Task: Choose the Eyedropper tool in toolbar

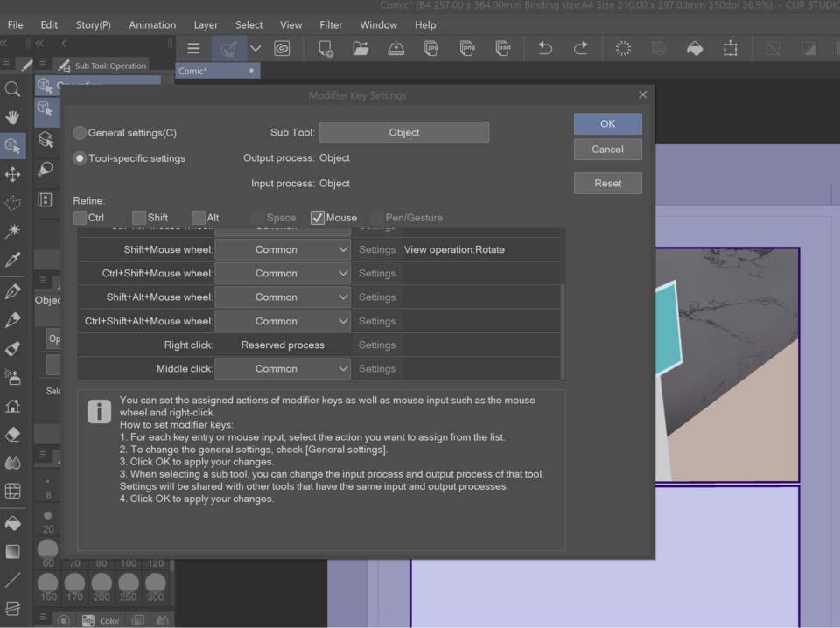Action: pos(13,260)
